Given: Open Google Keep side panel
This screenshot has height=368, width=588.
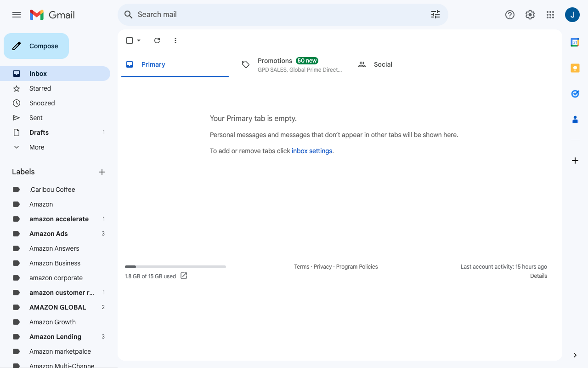Looking at the screenshot, I should click(575, 68).
